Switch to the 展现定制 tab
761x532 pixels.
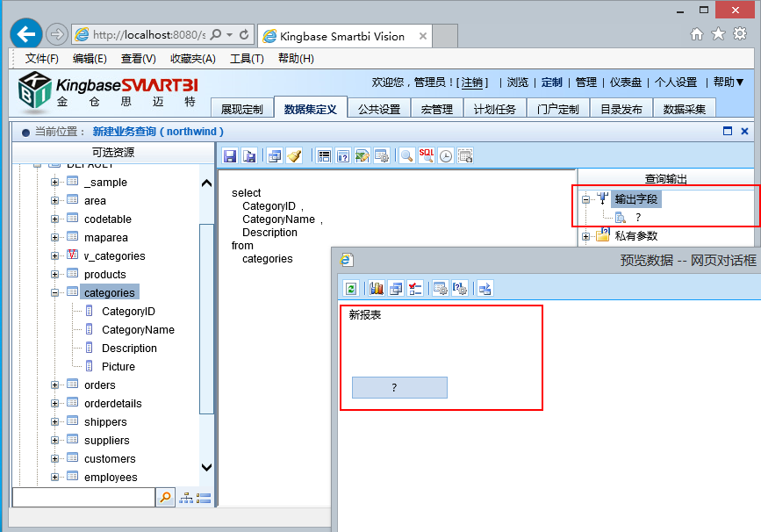[x=241, y=109]
